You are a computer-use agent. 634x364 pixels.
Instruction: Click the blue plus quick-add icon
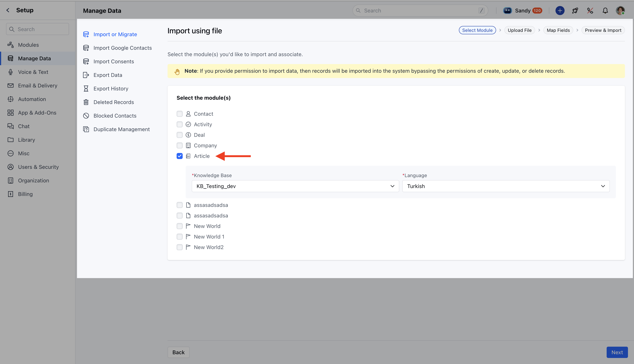point(560,11)
